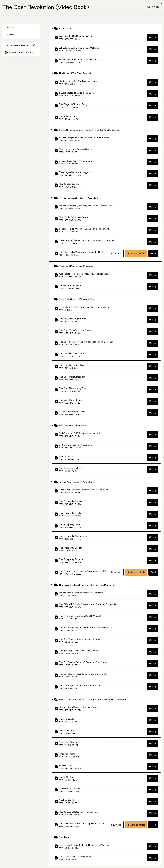Viewport: 164px width, 868px height.
Task: Collapse The Roots of The Doer Revolution section
Action: tap(52, 73)
